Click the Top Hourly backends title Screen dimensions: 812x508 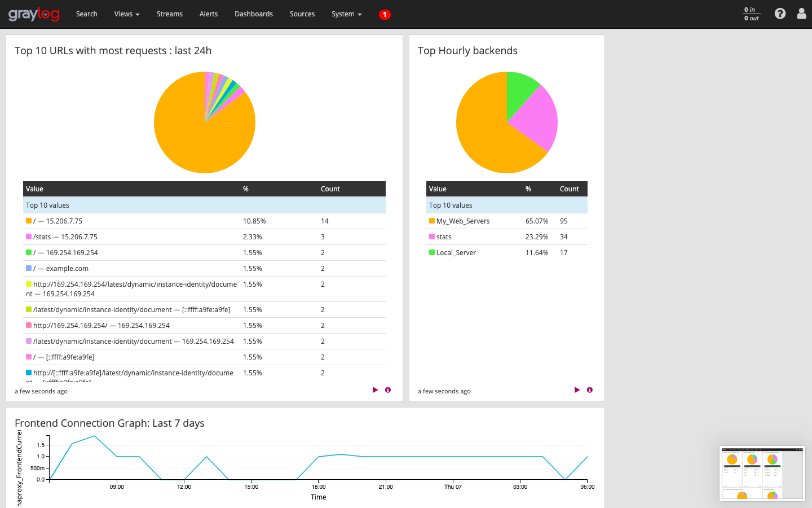[467, 51]
